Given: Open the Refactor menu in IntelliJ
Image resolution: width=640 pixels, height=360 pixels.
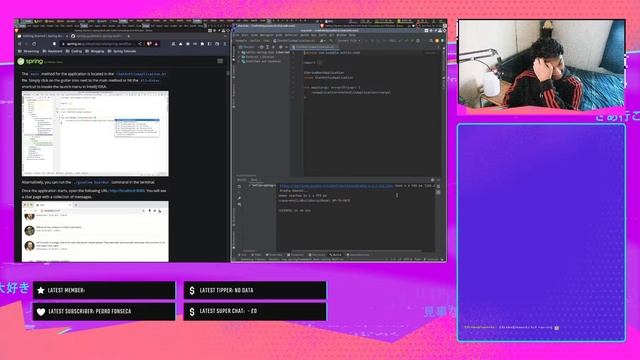Looking at the screenshot, I should 291,35.
